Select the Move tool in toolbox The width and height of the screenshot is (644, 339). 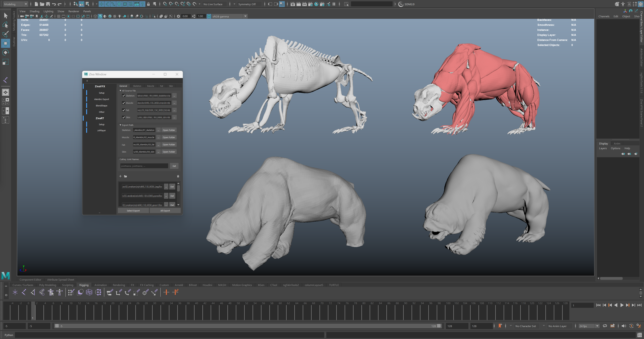pyautogui.click(x=5, y=43)
